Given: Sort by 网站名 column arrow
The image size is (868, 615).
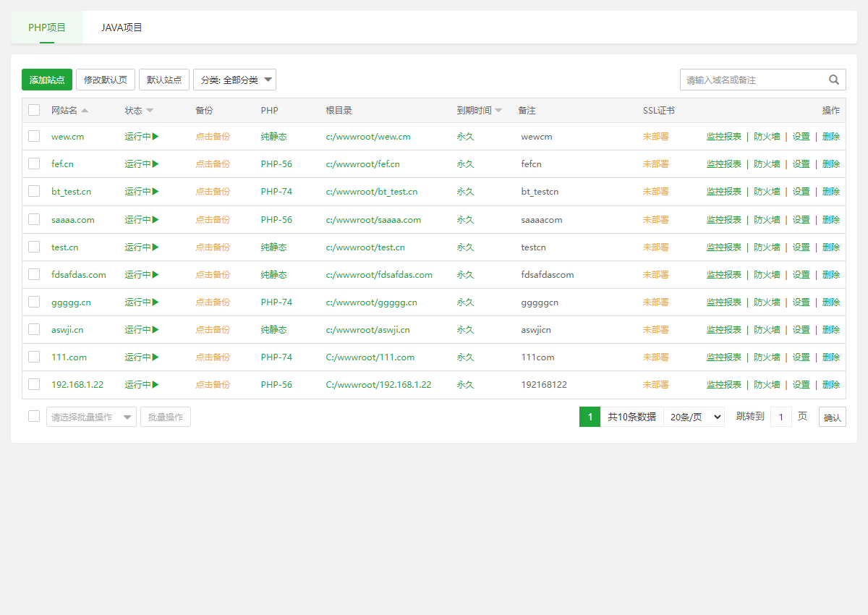Looking at the screenshot, I should 85,111.
